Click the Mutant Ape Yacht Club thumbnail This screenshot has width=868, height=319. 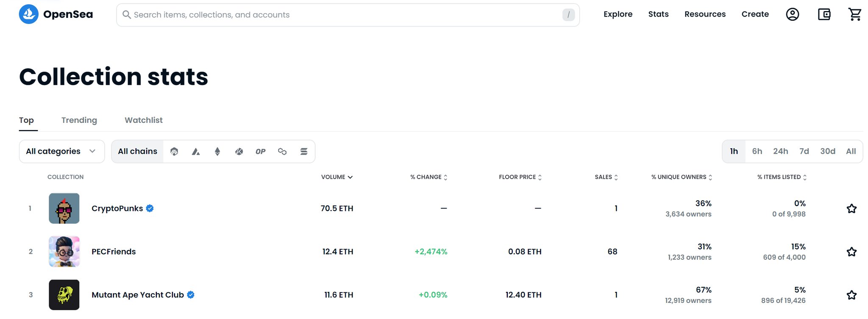coord(64,295)
